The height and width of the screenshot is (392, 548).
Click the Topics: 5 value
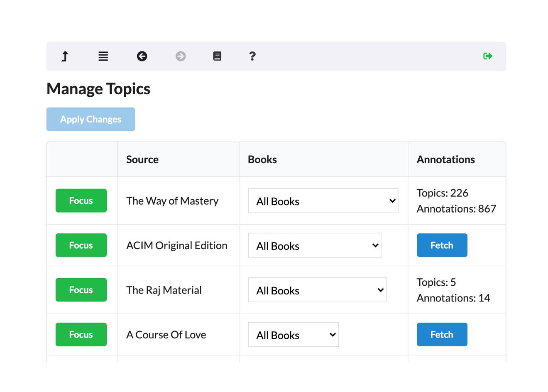click(x=436, y=282)
